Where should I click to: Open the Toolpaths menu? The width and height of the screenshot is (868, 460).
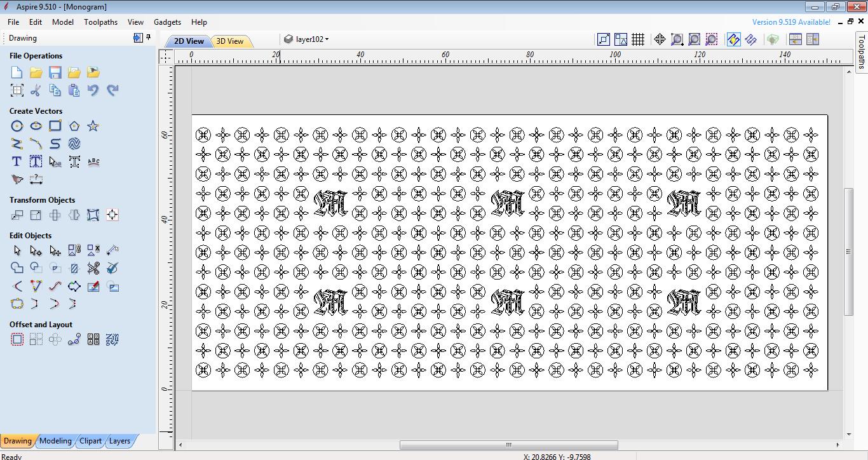[x=100, y=22]
